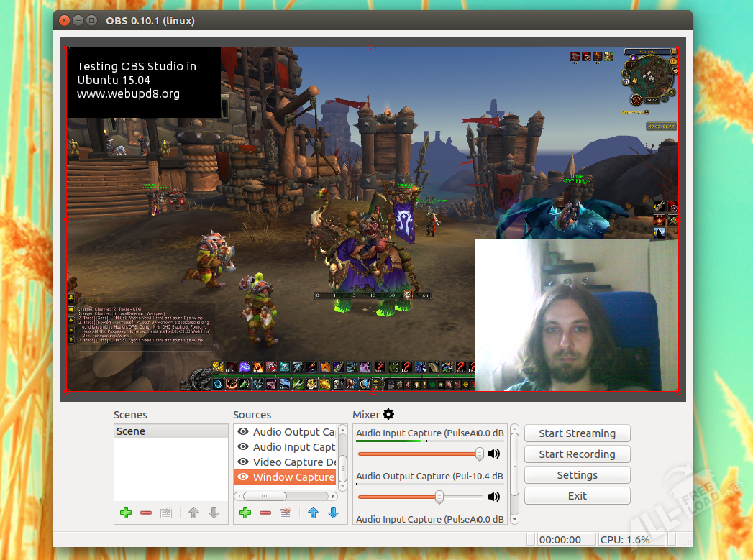
Task: Add a new source with the green plus
Action: tap(245, 513)
